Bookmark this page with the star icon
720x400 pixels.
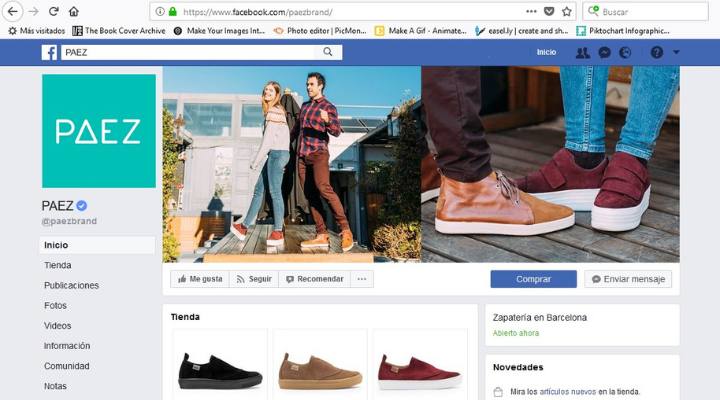click(x=567, y=11)
